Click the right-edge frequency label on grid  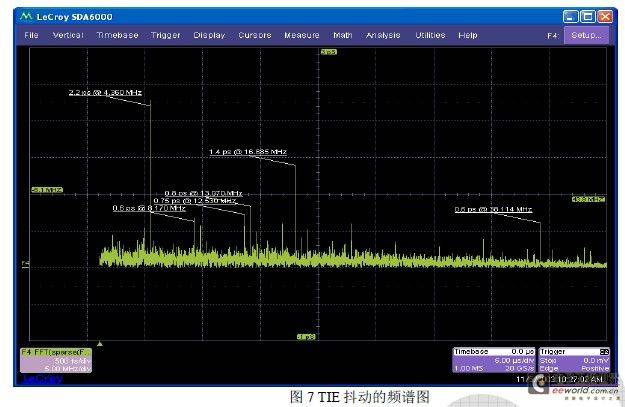[x=589, y=199]
